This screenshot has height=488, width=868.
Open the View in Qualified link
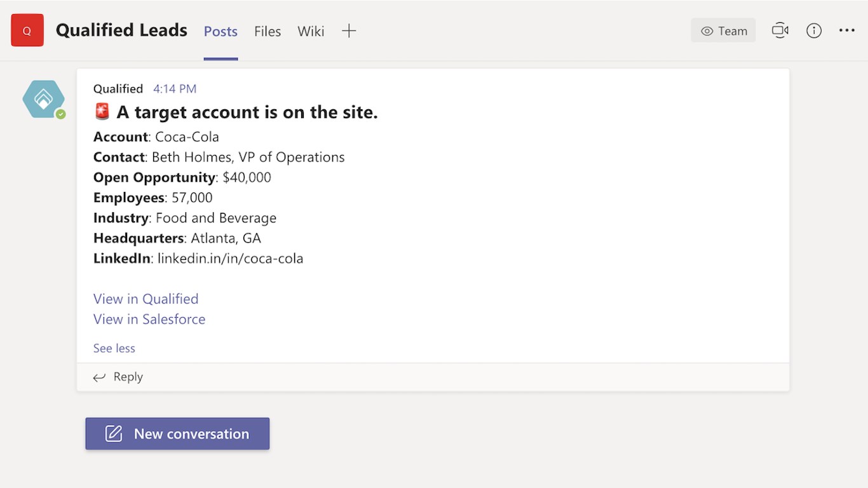click(146, 299)
